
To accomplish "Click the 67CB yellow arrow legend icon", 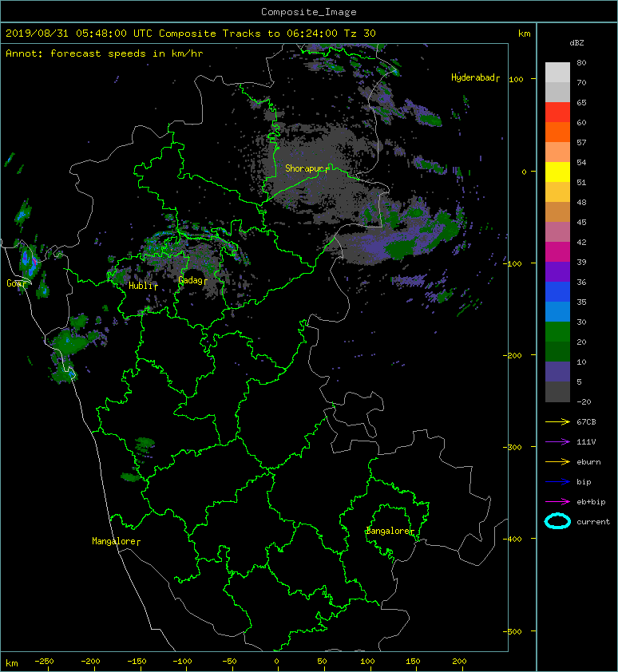I will click(557, 421).
